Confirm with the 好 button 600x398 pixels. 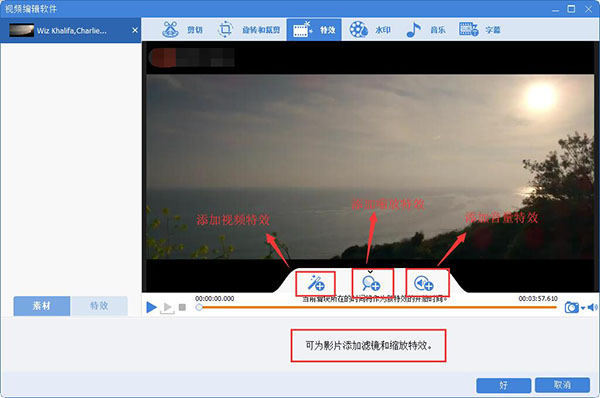pos(504,385)
